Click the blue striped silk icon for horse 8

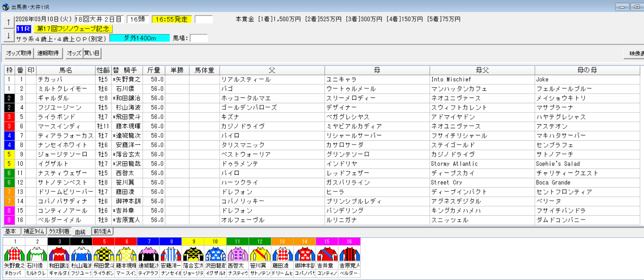[x=171, y=254]
